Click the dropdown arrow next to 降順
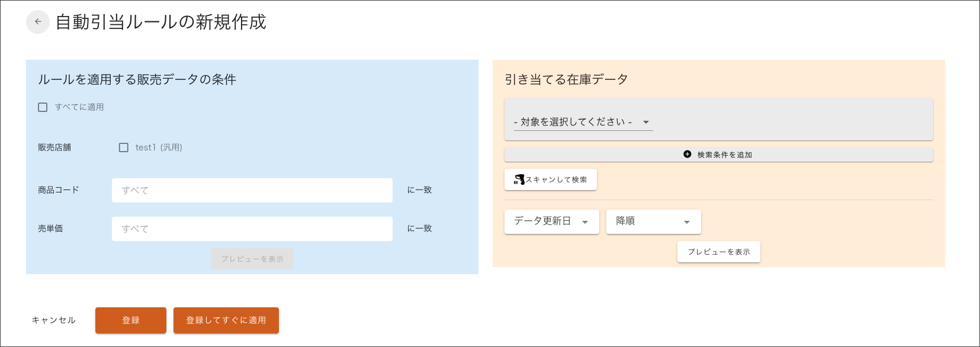Image resolution: width=980 pixels, height=347 pixels. coord(687,222)
